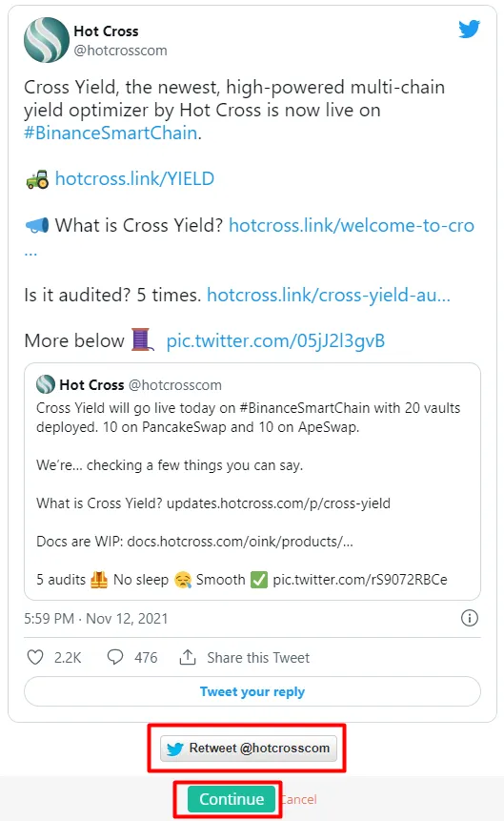Screen dimensions: 504x821
Task: Click the Tweet your reply button
Action: (x=252, y=691)
